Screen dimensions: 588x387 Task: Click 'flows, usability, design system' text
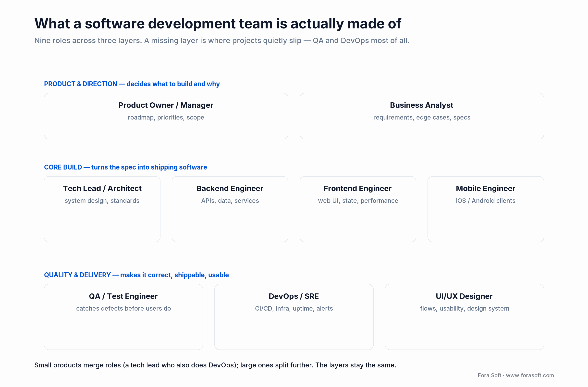tap(465, 308)
